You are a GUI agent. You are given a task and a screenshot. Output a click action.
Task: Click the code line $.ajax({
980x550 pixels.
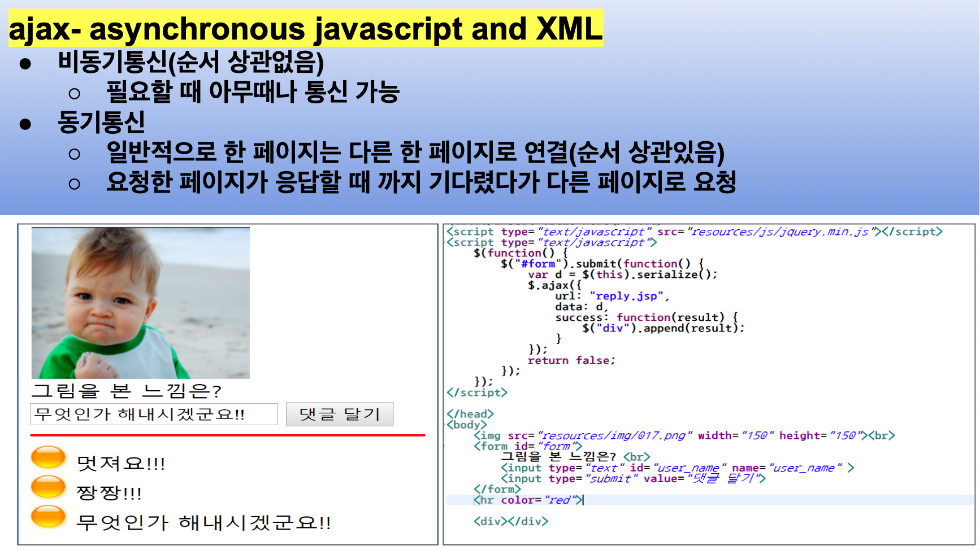(554, 285)
